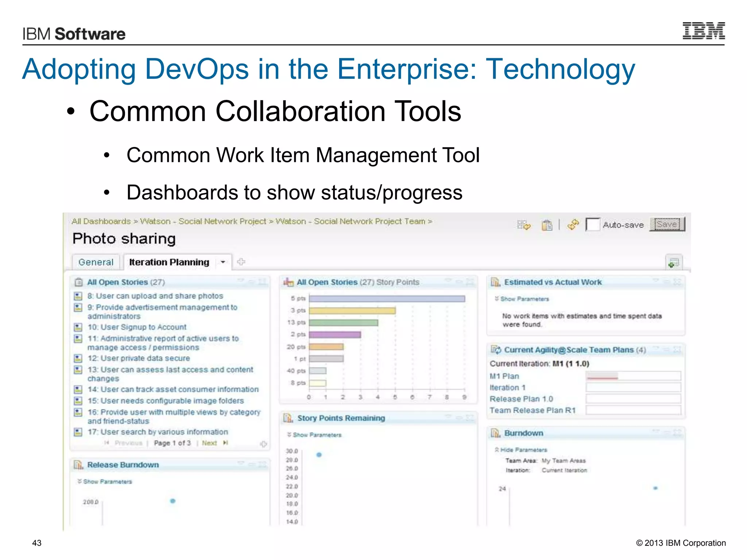Viewport: 747px width, 560px height.
Task: Click the 3 pts yellow bar in chart
Action: tap(352, 311)
